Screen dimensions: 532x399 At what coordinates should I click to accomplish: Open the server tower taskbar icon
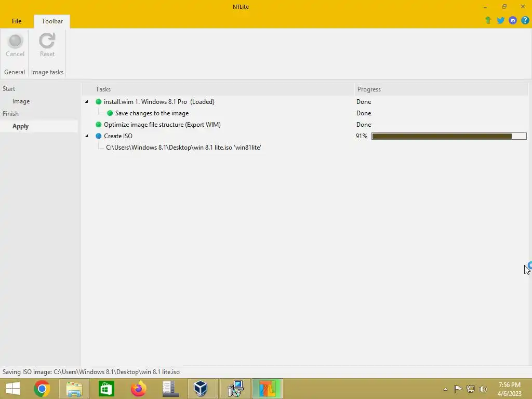tap(170, 389)
